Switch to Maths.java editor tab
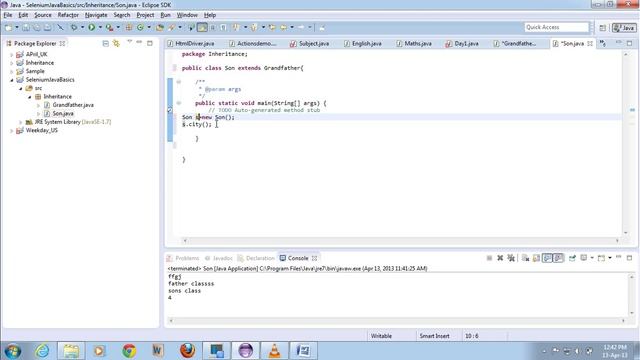Screen dimensions: 640x360 tap(414, 43)
